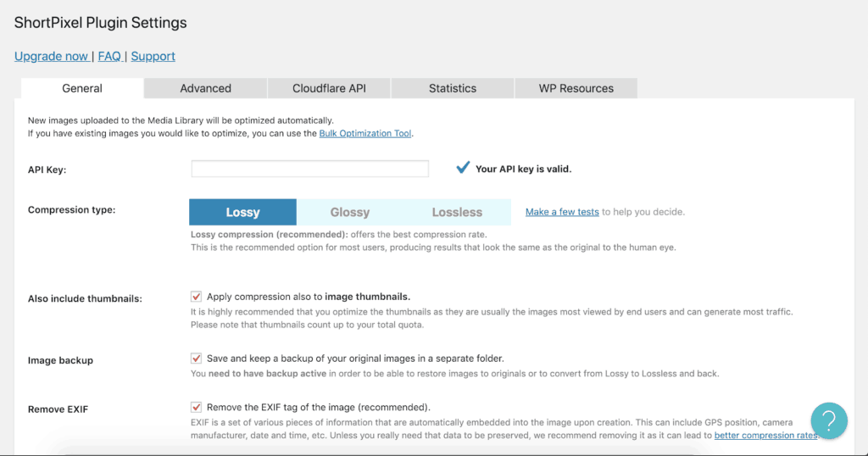Toggle the backup original images checkbox

196,359
